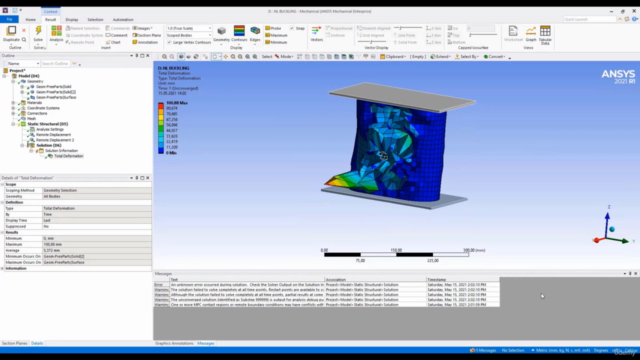Select Analysis Settings tree item
Screen dimensions: 640x360
point(49,129)
